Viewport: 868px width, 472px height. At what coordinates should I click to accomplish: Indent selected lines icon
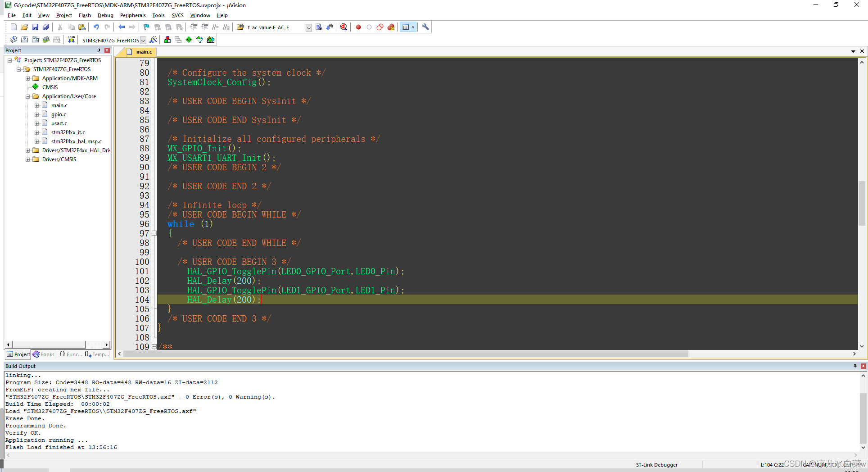[194, 27]
